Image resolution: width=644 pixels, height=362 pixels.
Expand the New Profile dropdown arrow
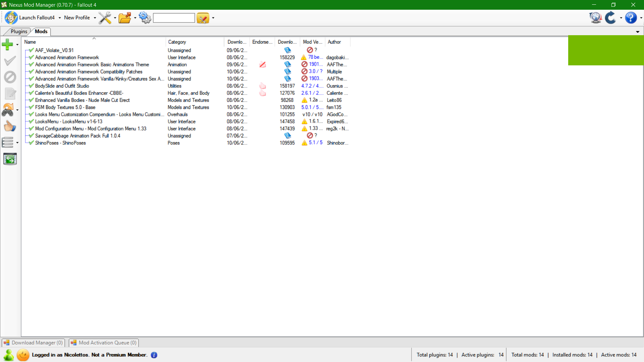click(x=95, y=18)
